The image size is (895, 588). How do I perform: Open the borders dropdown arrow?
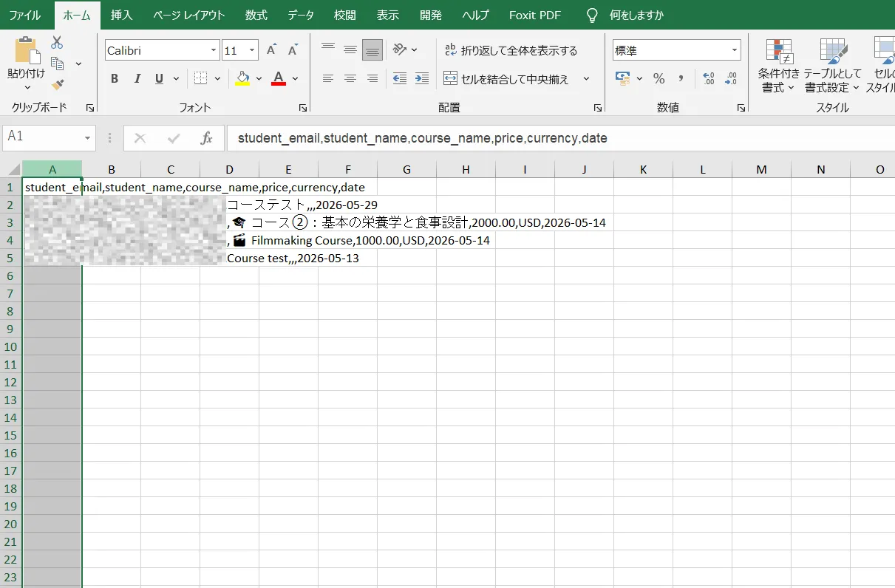[217, 79]
